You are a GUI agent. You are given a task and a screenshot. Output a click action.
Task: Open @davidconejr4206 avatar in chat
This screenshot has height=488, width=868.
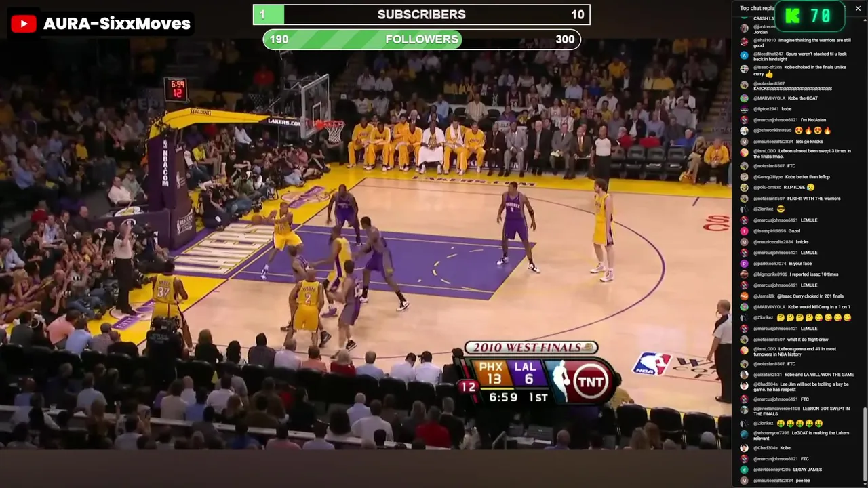click(x=744, y=470)
